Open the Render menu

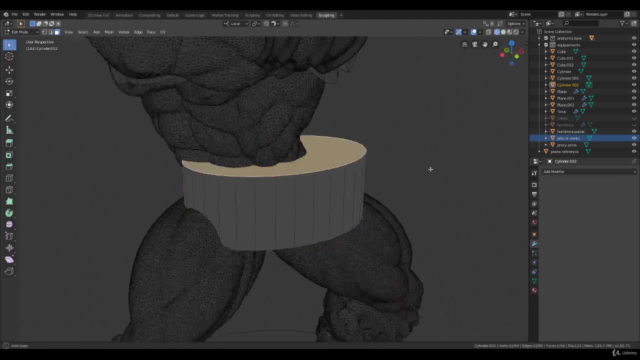[x=40, y=15]
